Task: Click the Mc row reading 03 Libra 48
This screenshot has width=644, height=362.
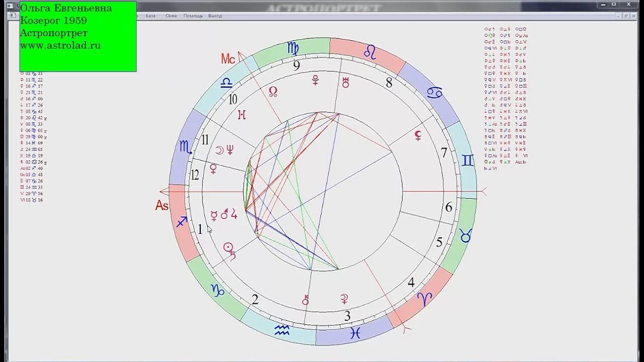Action: click(31, 174)
